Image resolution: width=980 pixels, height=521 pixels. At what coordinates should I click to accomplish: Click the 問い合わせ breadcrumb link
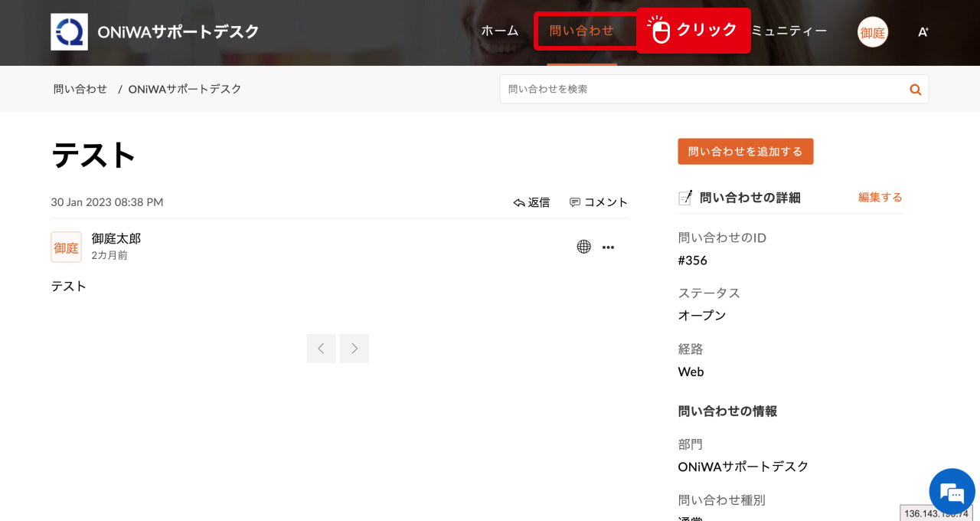click(x=80, y=89)
